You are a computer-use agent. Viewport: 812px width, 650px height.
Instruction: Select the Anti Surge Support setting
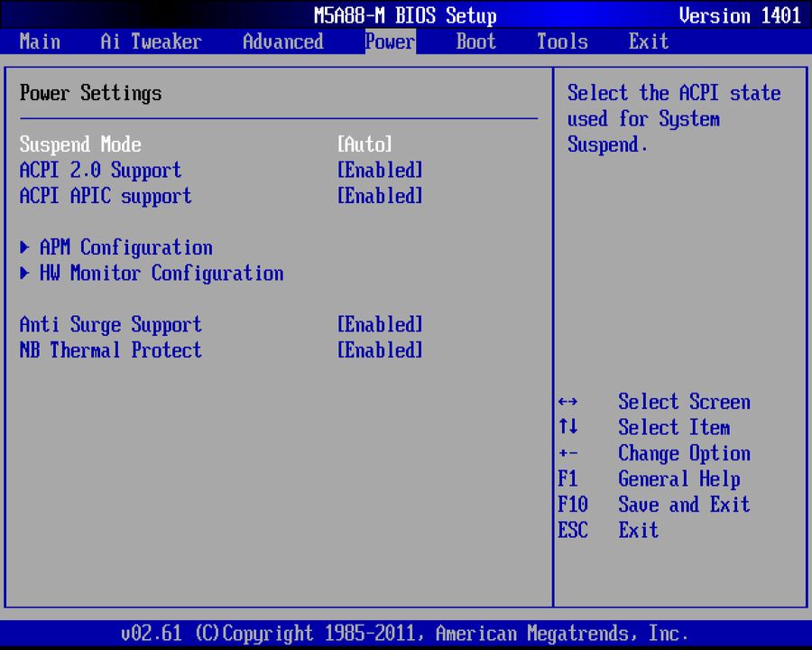111,324
